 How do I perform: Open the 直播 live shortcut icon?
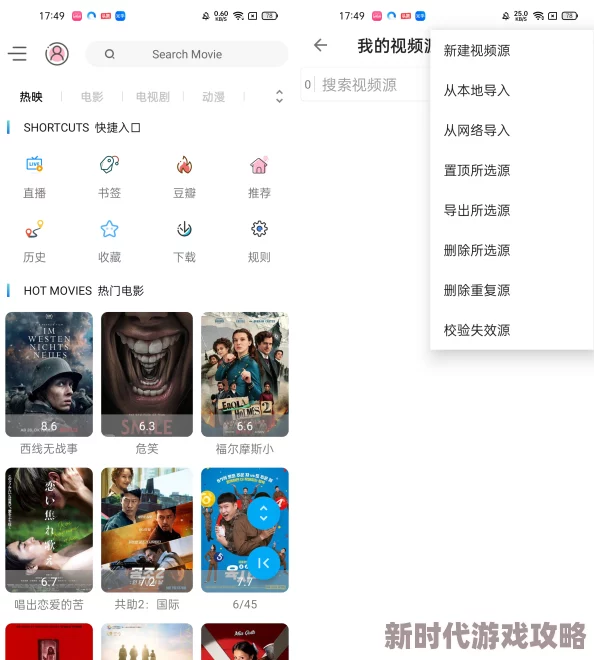34,164
